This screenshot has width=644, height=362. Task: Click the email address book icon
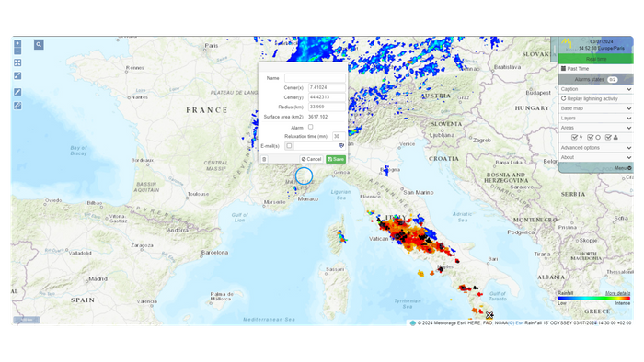(341, 145)
